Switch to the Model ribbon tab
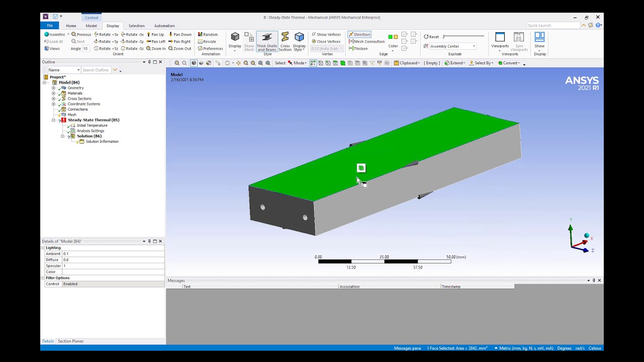The height and width of the screenshot is (362, 644). coord(91,26)
